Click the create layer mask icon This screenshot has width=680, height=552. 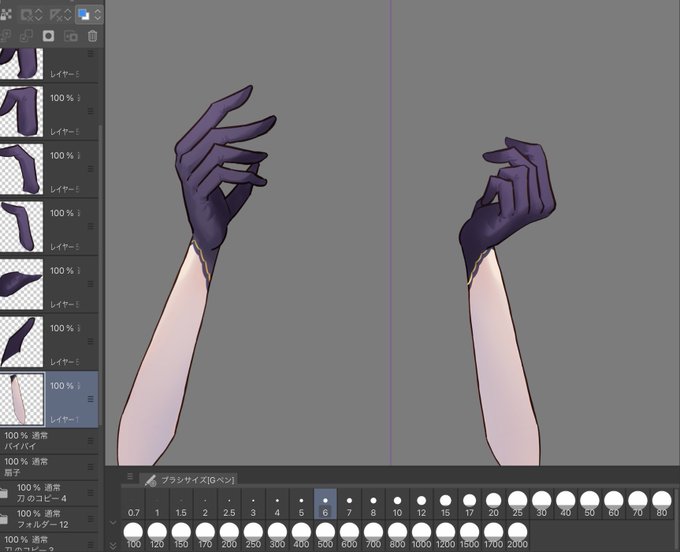click(48, 36)
